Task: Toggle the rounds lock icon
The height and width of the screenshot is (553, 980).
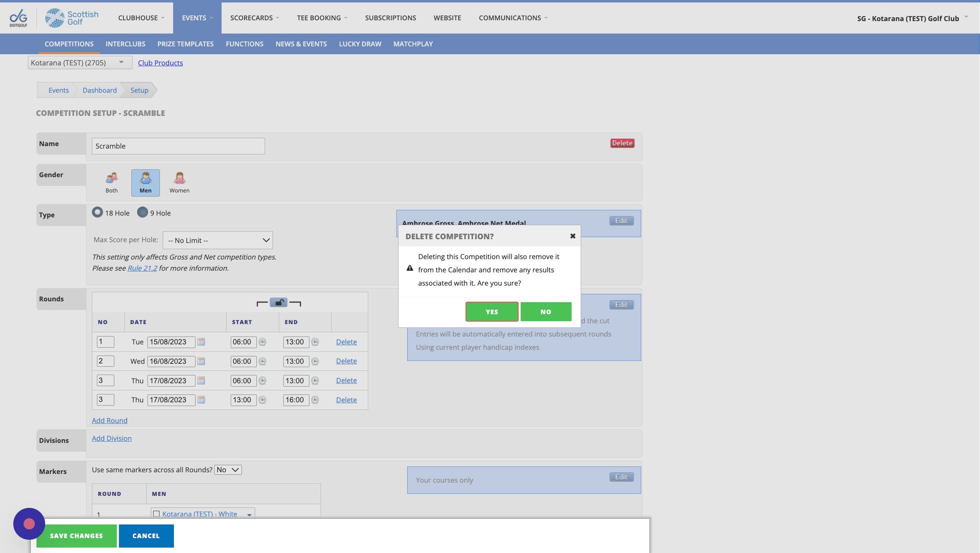Action: pyautogui.click(x=279, y=303)
